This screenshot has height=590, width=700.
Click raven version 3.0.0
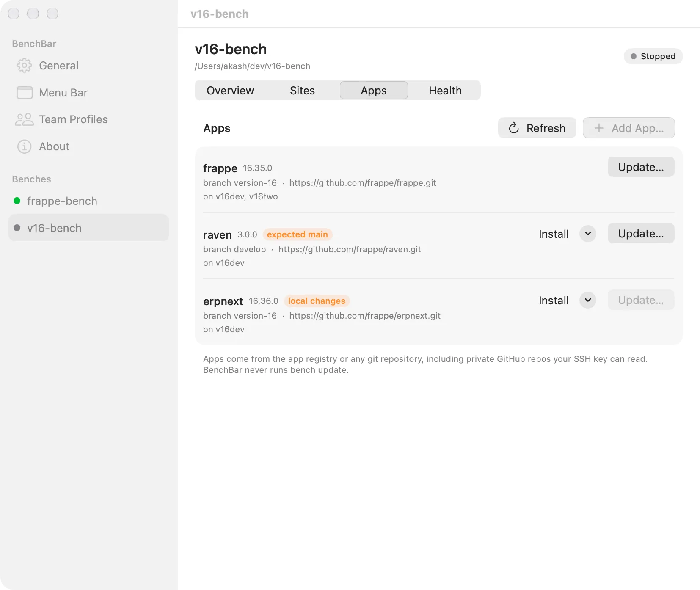tap(247, 234)
